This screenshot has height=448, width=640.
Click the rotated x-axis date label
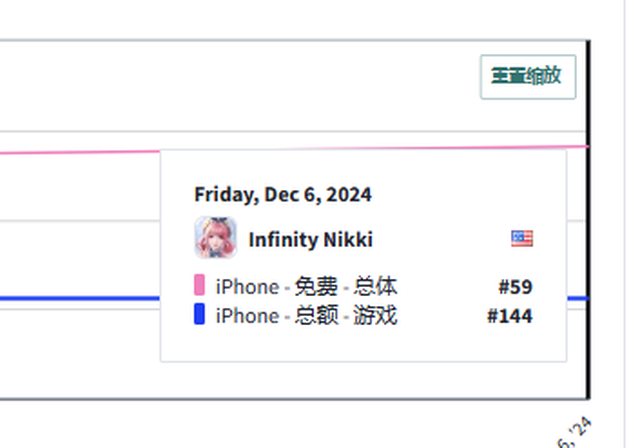[x=578, y=432]
